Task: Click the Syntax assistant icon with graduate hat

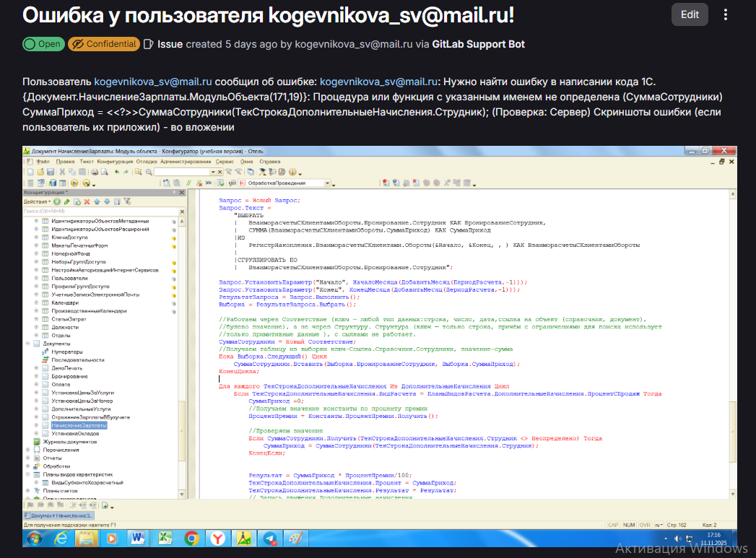Action: coord(262,172)
